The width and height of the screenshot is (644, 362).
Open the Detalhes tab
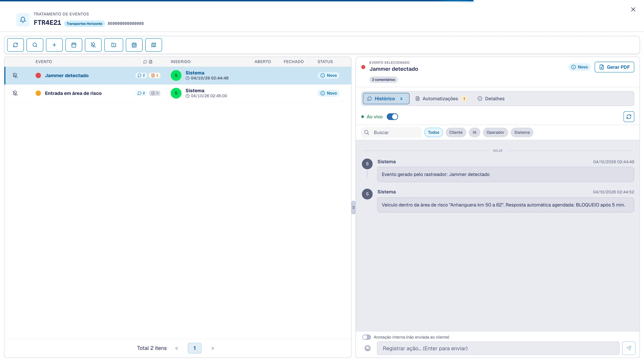(x=491, y=99)
